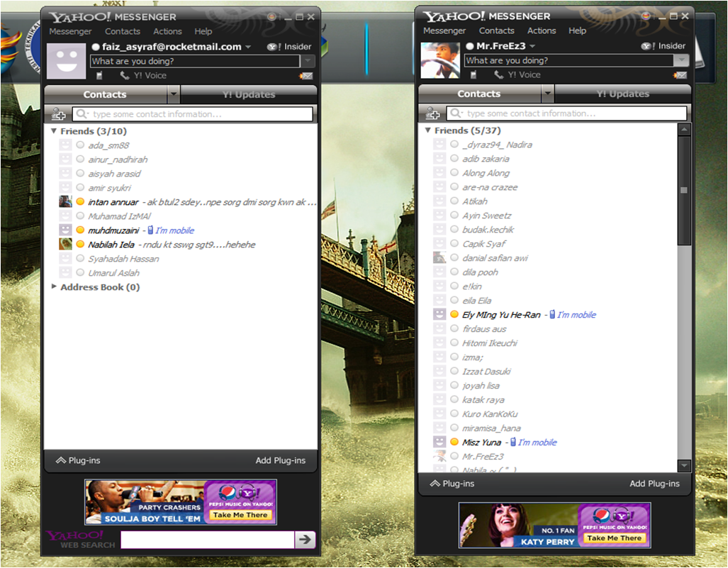
Task: Click Y! Voice phone icon in right window
Action: click(x=498, y=74)
